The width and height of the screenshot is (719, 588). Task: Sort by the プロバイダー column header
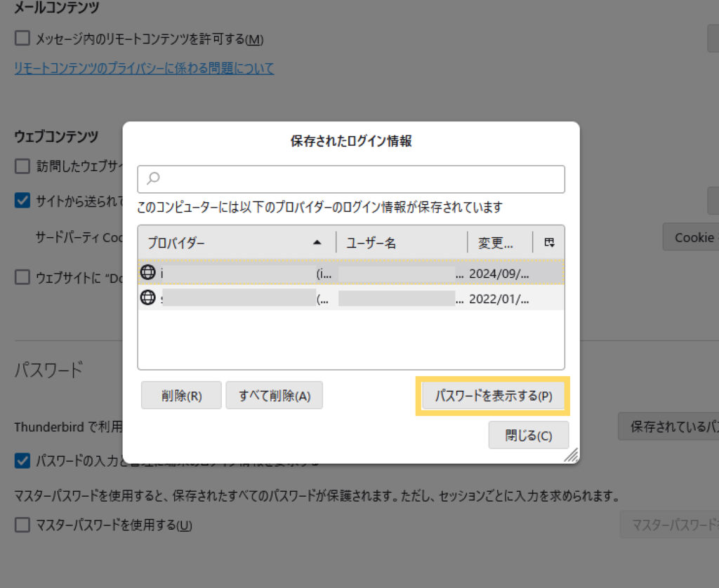point(225,243)
